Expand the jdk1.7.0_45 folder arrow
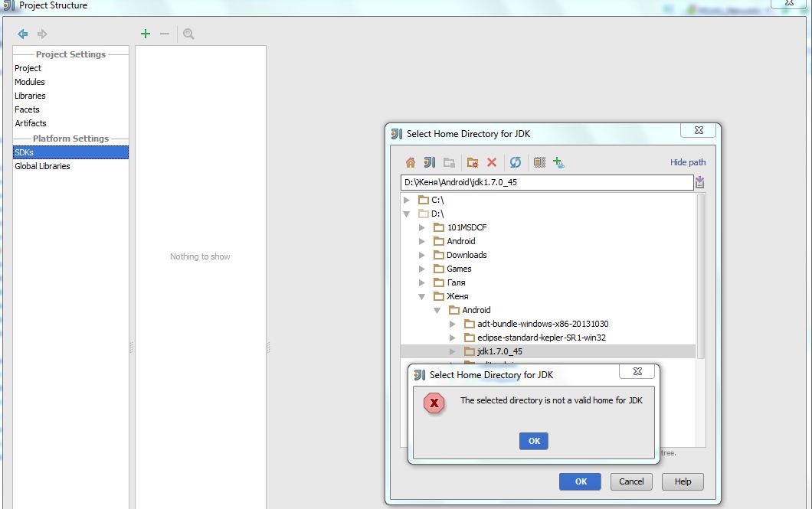812x509 pixels. 453,352
